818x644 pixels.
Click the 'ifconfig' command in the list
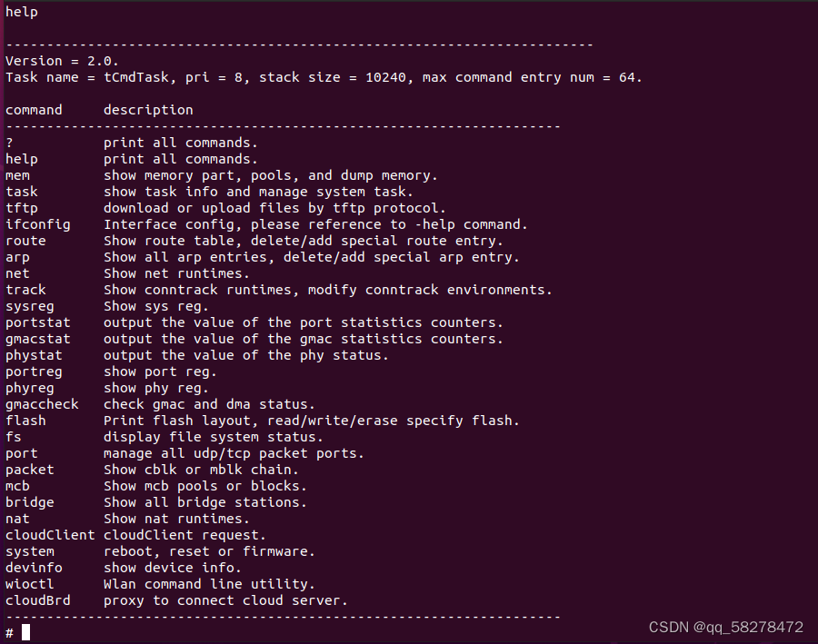point(37,224)
